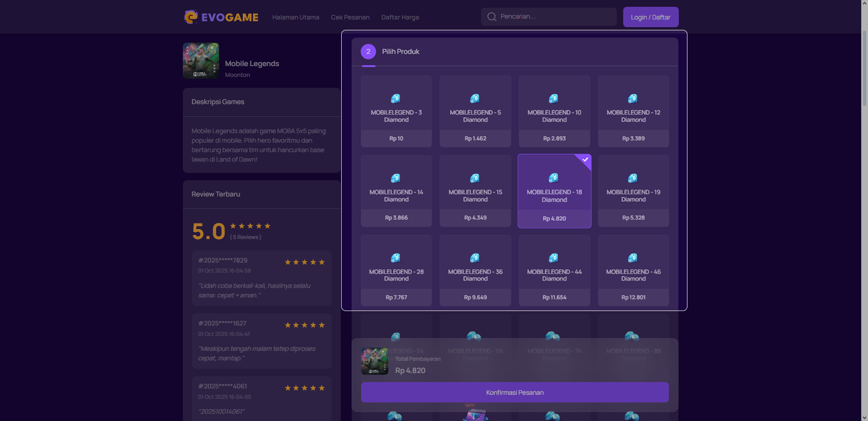The height and width of the screenshot is (421, 868).
Task: Click the EVOGAME logo
Action: (221, 17)
